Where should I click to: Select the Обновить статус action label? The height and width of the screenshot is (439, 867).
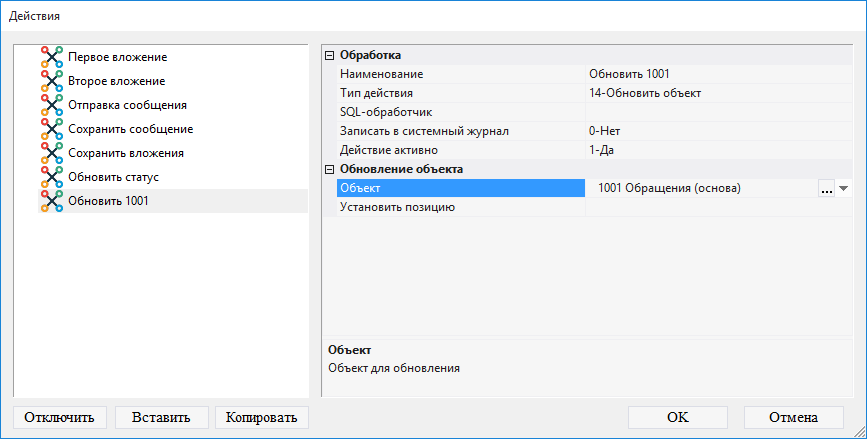click(x=113, y=177)
